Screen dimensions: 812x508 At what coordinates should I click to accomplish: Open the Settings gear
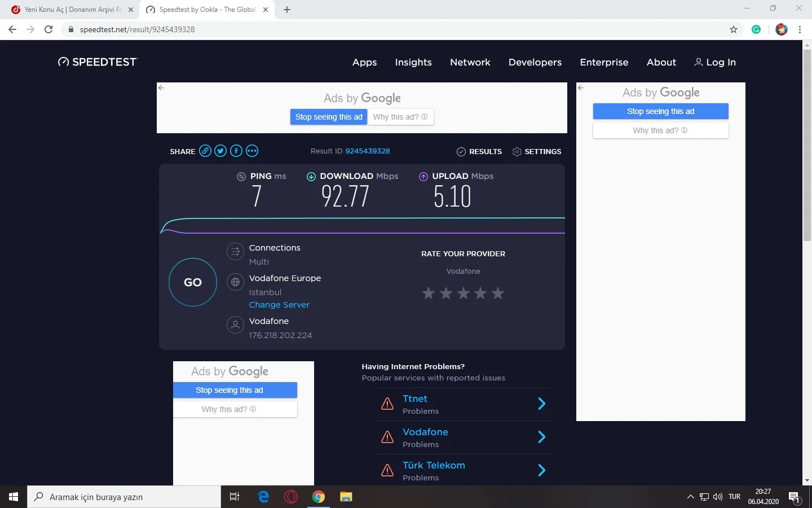click(x=536, y=151)
